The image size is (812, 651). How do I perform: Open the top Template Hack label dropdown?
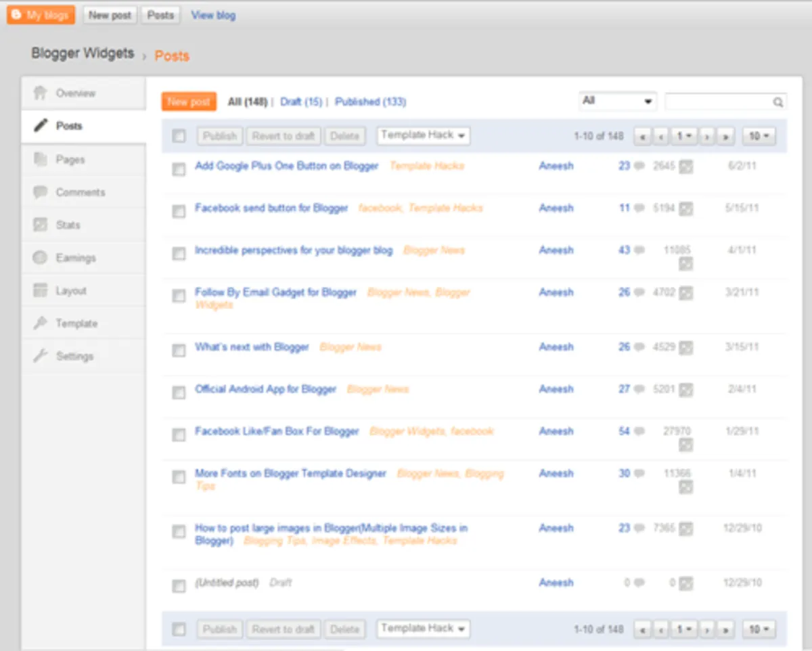(x=424, y=136)
